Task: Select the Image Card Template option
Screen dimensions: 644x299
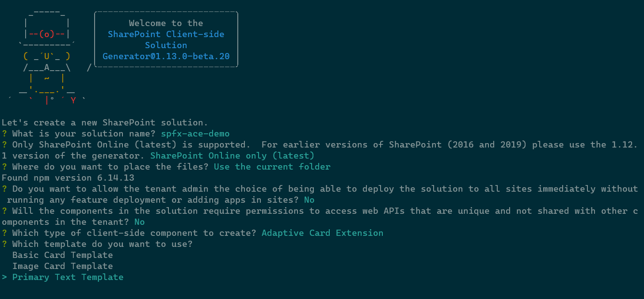Action: click(62, 266)
